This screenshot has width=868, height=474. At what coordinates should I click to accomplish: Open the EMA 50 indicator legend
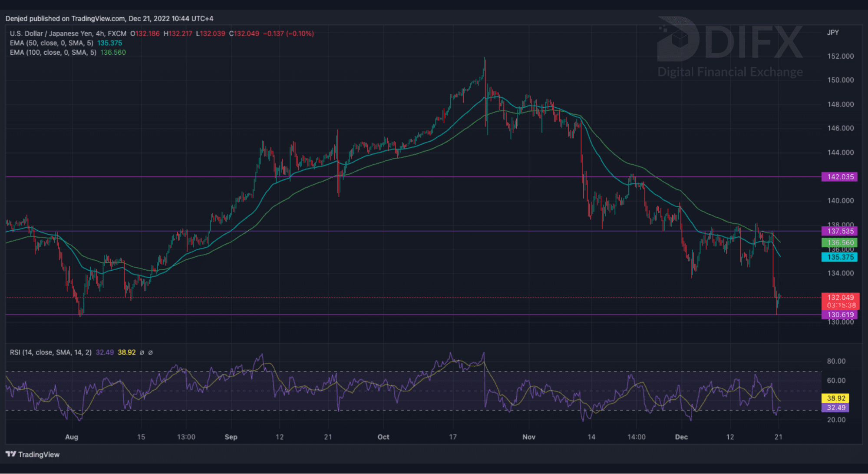(51, 43)
